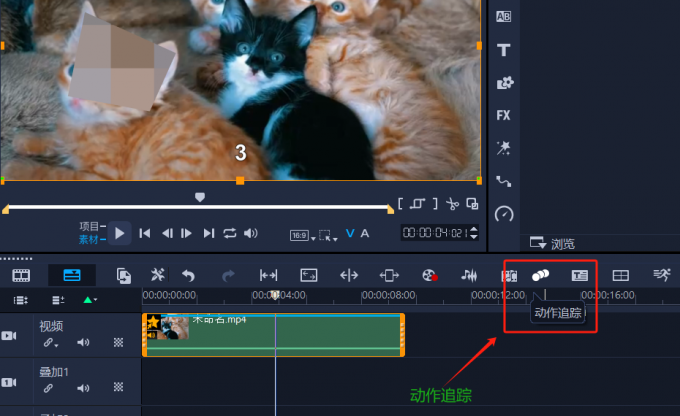This screenshot has width=680, height=416.
Task: Open the Graphics library icon
Action: [504, 82]
